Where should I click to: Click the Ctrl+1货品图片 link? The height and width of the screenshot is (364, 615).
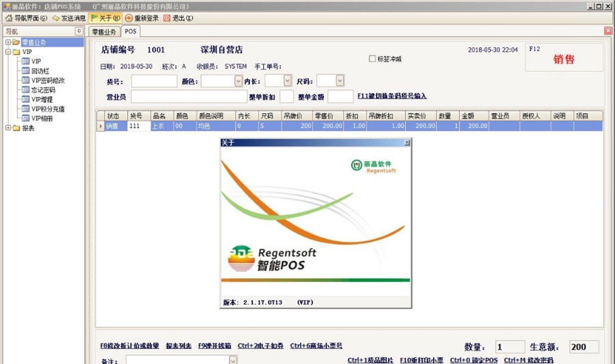point(370,360)
